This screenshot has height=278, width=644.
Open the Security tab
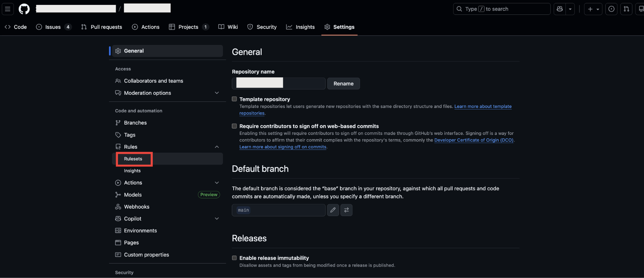262,27
